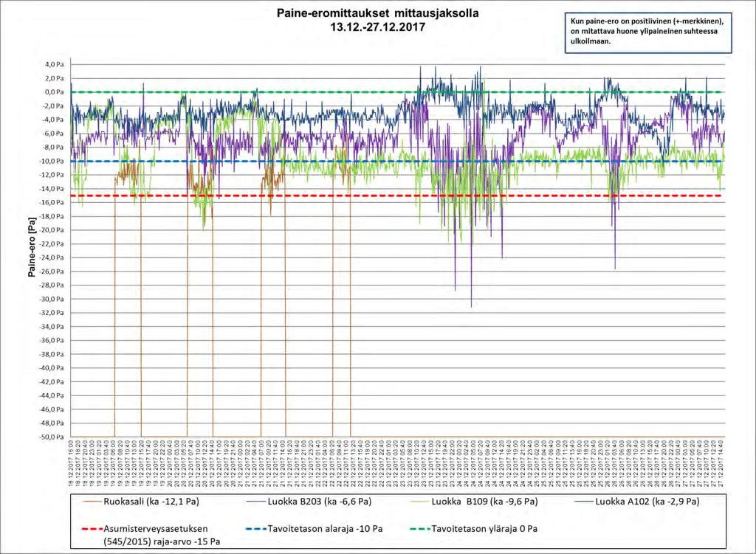
Task: Select the '-22,0 Pa' axis value
Action: 51,243
